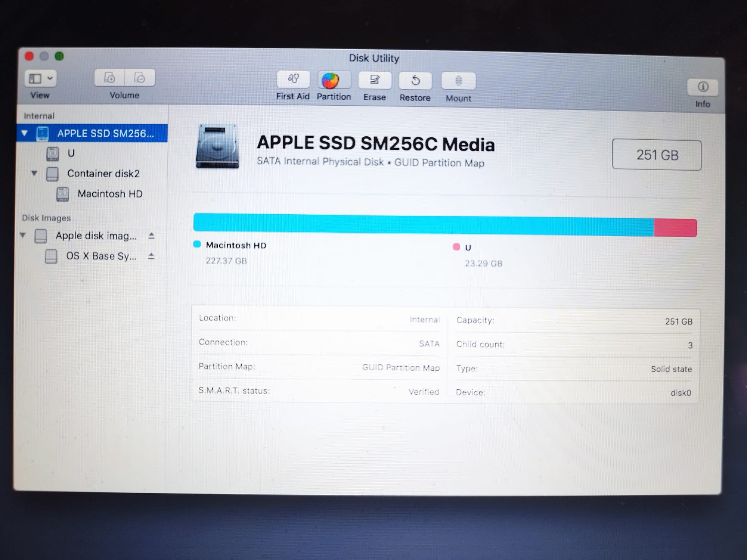747x560 pixels.
Task: Click the remove Volume icon
Action: tap(140, 78)
